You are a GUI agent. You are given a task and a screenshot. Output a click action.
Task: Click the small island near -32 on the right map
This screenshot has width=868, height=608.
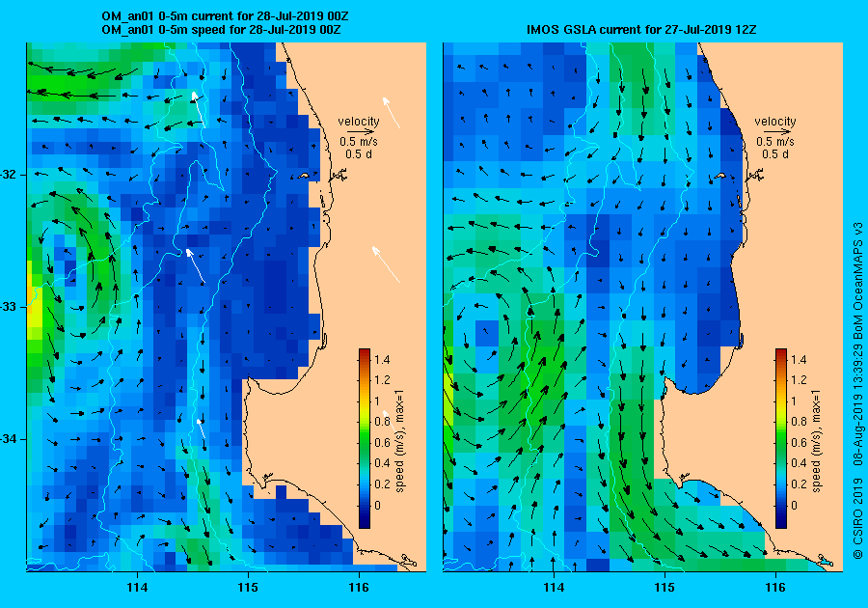point(719,176)
